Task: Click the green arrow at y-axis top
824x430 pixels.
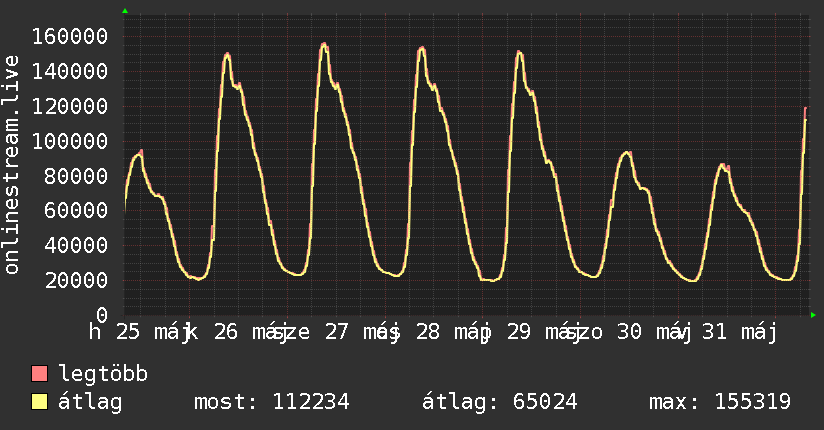Action: (x=125, y=11)
